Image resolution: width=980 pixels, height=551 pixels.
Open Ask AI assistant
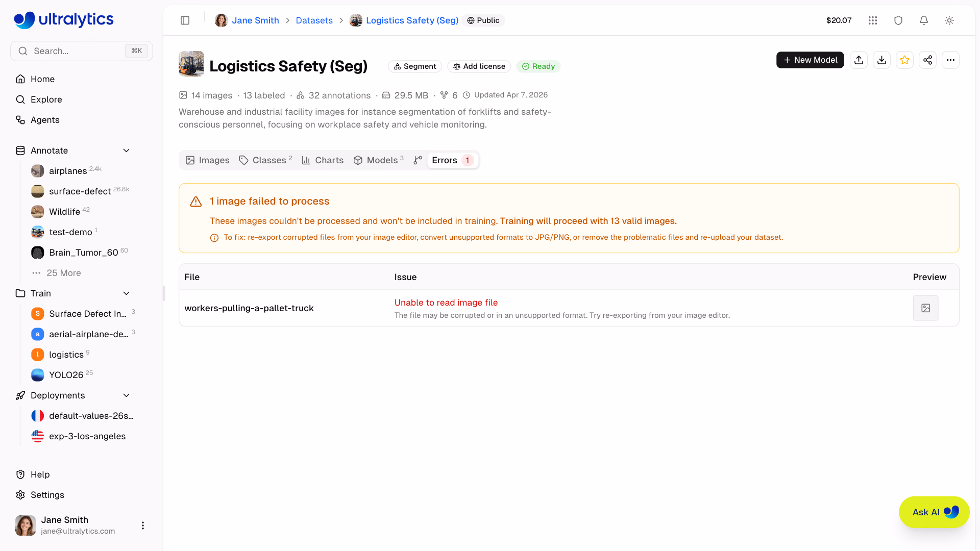(x=934, y=512)
